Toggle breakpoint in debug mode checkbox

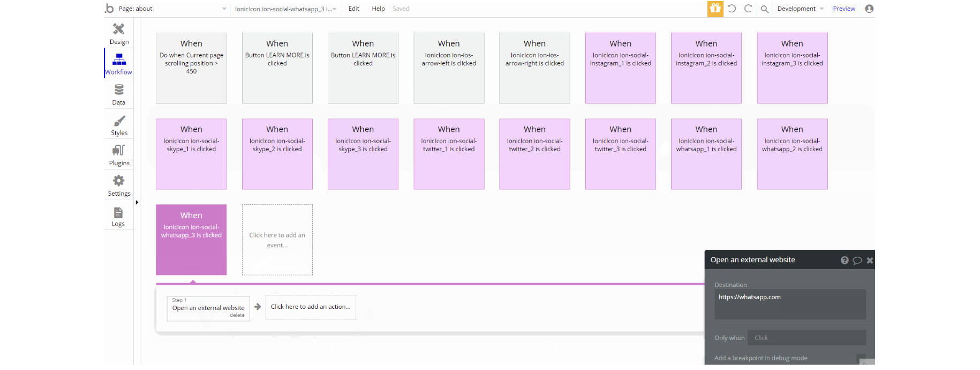(861, 358)
